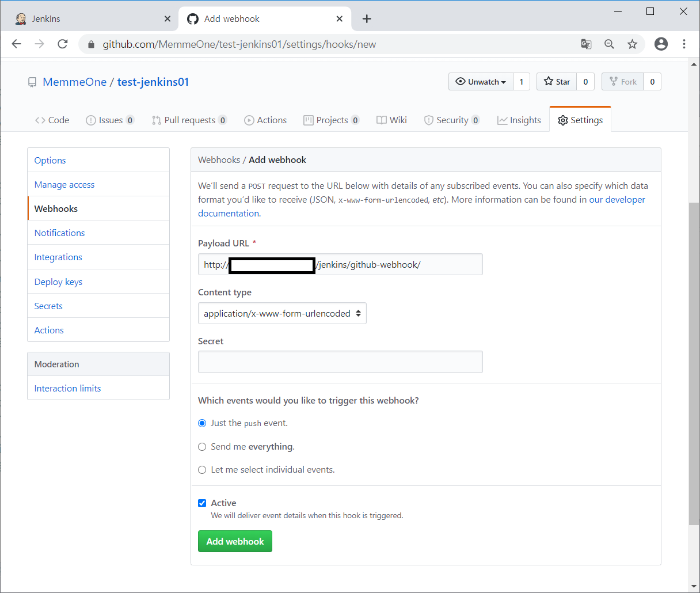700x593 pixels.
Task: Open Interaction limits in the sidebar
Action: tap(98, 388)
